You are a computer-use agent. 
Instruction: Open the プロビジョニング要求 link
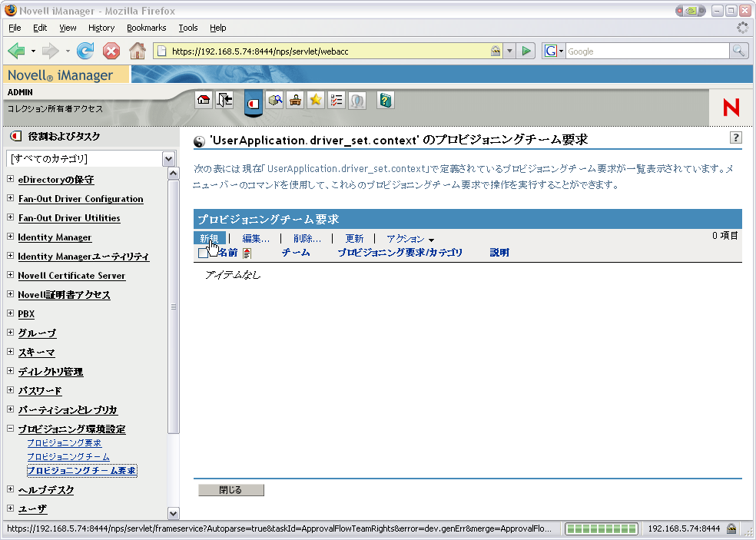coord(64,442)
